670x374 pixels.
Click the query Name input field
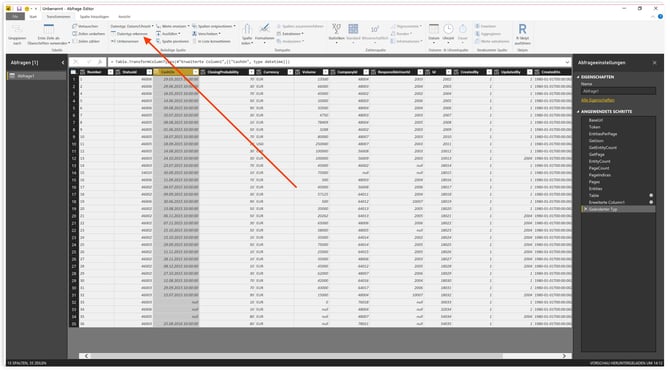618,91
